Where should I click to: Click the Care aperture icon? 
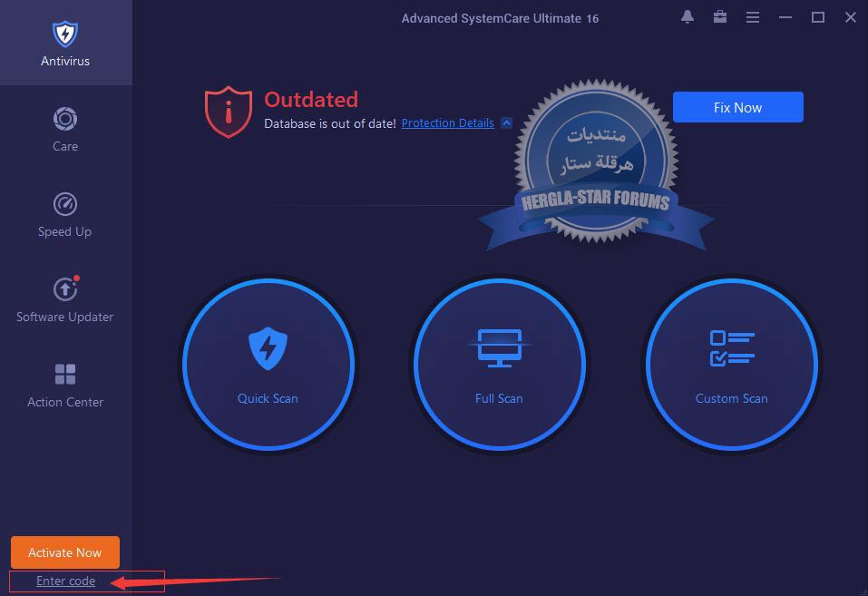pyautogui.click(x=65, y=119)
